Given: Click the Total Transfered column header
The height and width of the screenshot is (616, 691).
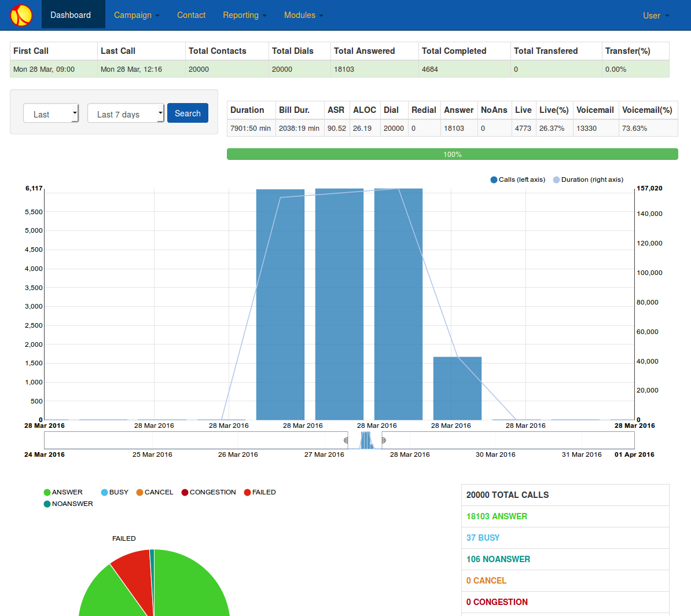Looking at the screenshot, I should pyautogui.click(x=556, y=51).
